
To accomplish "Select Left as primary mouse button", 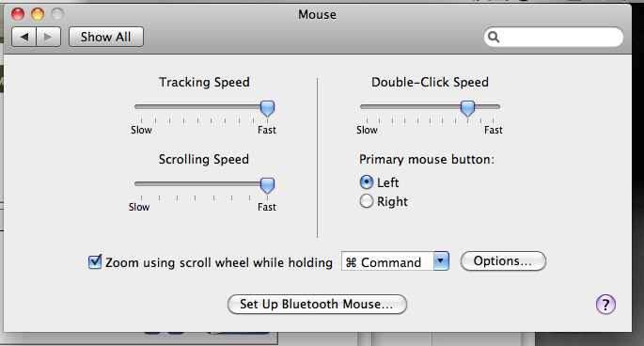I will click(x=367, y=182).
